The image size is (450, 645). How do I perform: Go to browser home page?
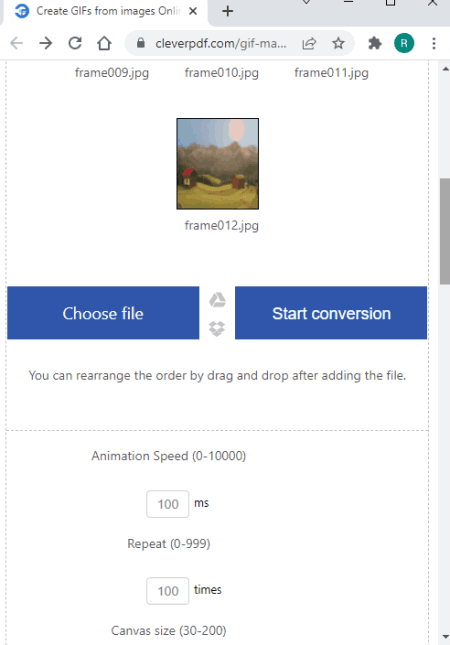pyautogui.click(x=104, y=43)
